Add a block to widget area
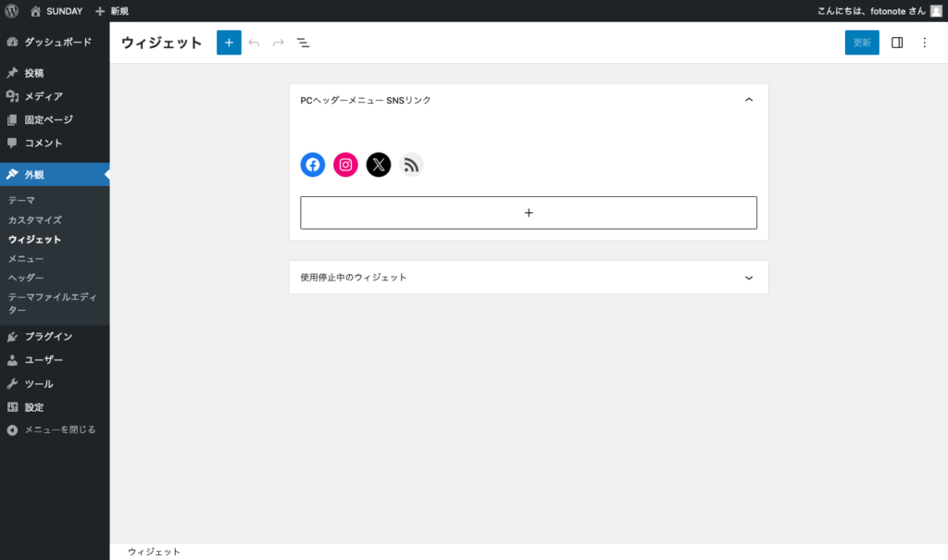 (529, 213)
